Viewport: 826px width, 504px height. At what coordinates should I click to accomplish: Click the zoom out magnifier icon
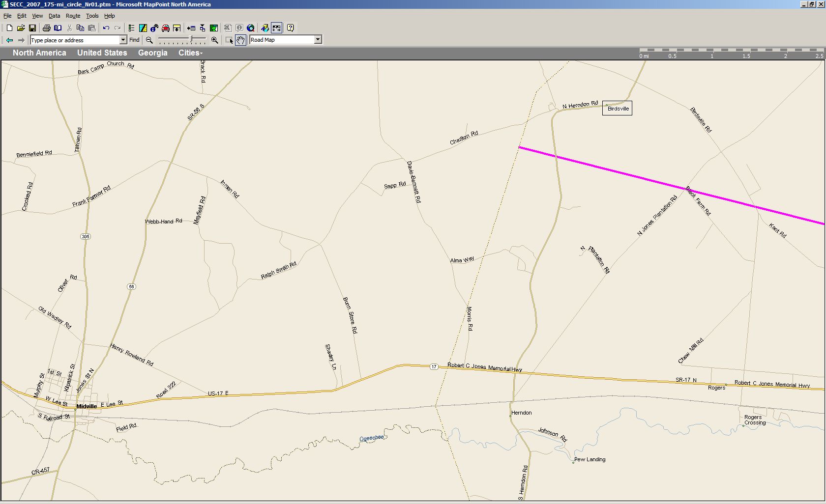pos(149,40)
